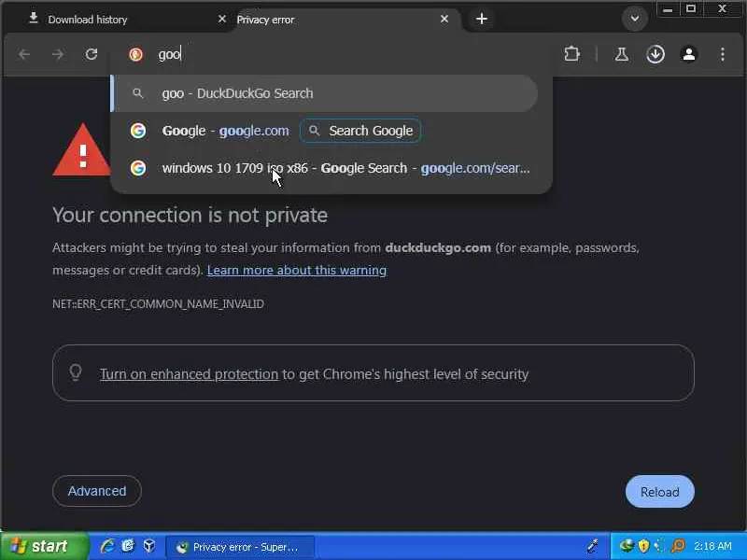This screenshot has width=747, height=560.
Task: Click the browser back arrow
Action: point(24,54)
